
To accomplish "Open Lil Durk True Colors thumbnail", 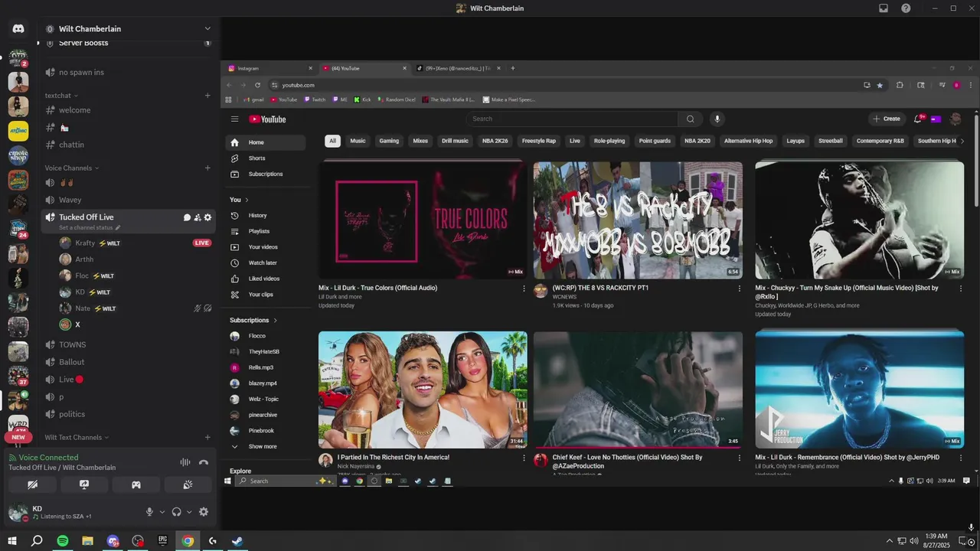I will pos(423,220).
